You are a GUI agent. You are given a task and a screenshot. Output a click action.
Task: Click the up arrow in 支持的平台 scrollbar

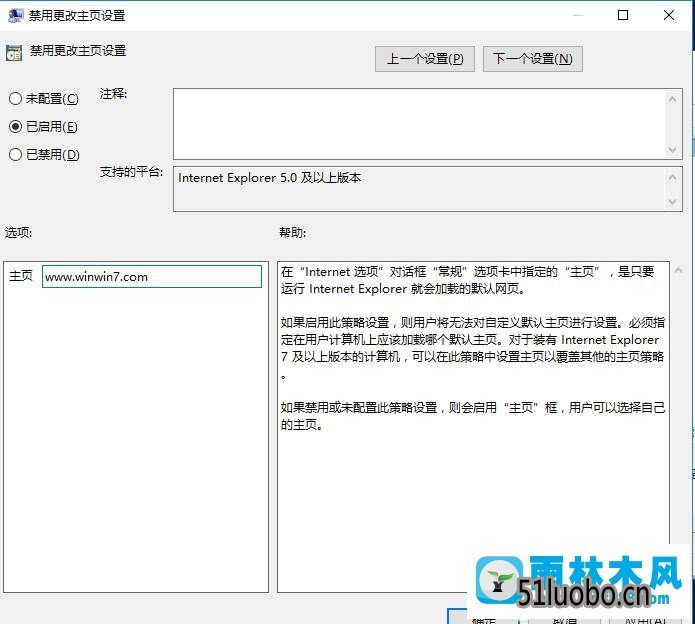click(x=673, y=175)
